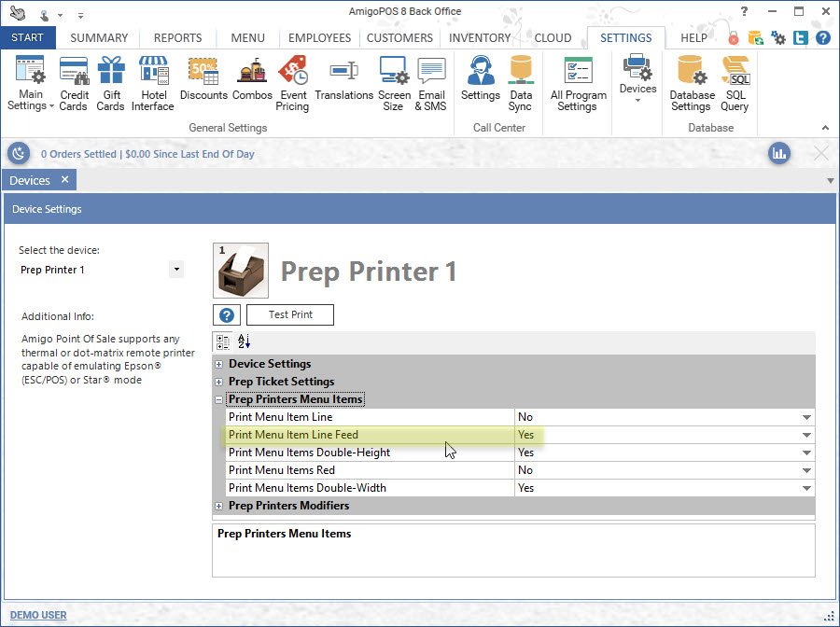Collapse Prep Printers Menu Items category
The height and width of the screenshot is (627, 840).
coord(219,399)
